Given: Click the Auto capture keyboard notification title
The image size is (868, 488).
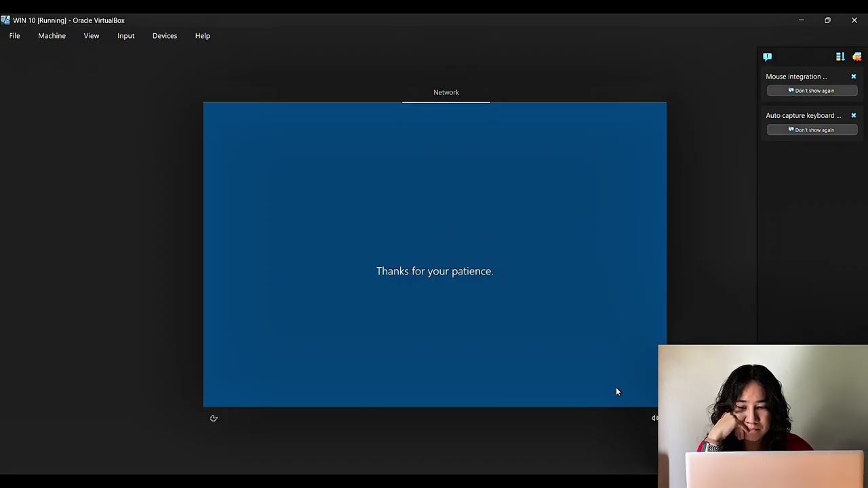Looking at the screenshot, I should tap(803, 115).
